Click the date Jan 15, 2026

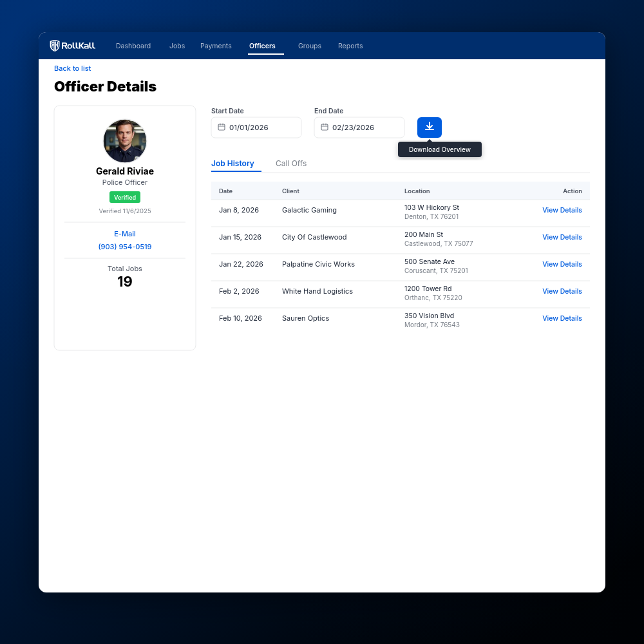point(240,237)
